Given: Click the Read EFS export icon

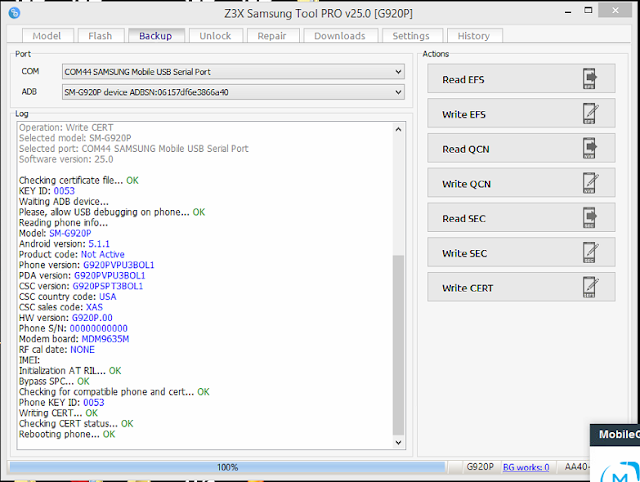Looking at the screenshot, I should 589,78.
